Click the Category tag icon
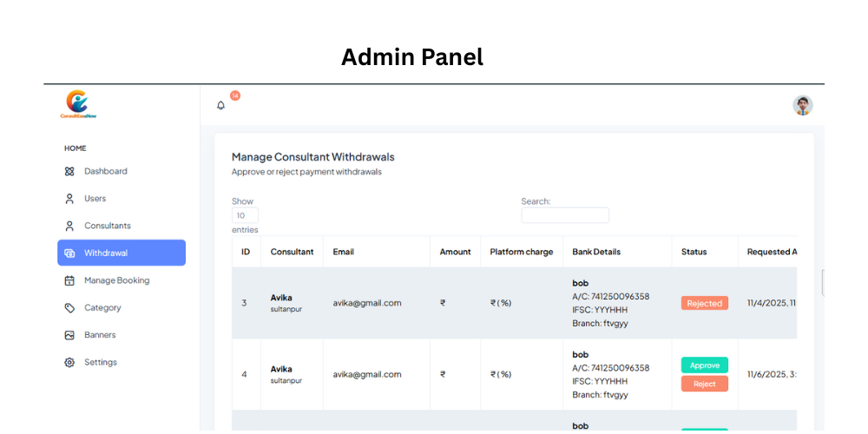This screenshot has width=868, height=434. [x=69, y=308]
